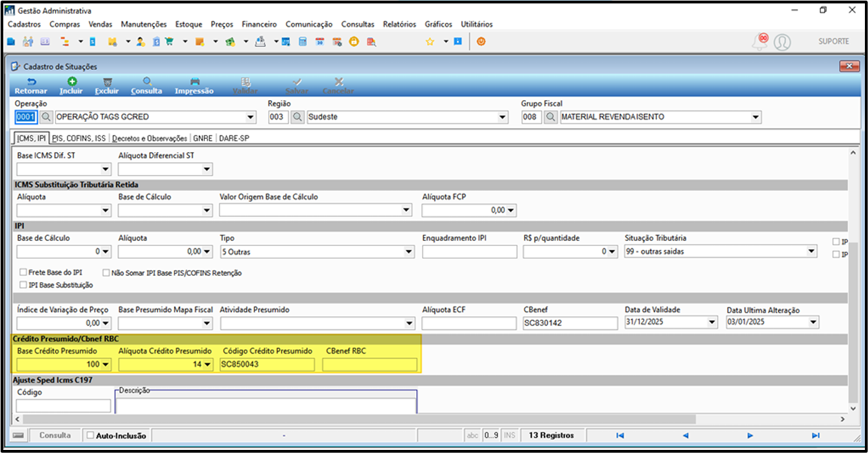Viewport: 868px width, 453px height.
Task: Open the Utilitários menu
Action: pos(477,24)
